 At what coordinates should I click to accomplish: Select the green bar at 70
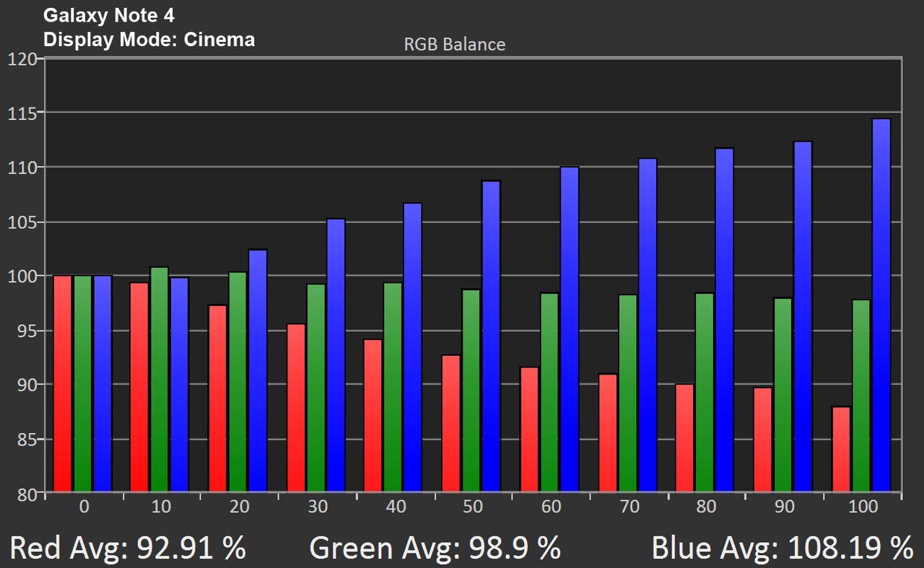[627, 394]
